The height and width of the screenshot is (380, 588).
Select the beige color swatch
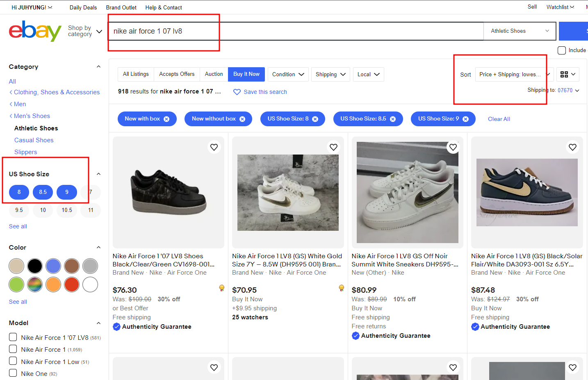pos(16,266)
